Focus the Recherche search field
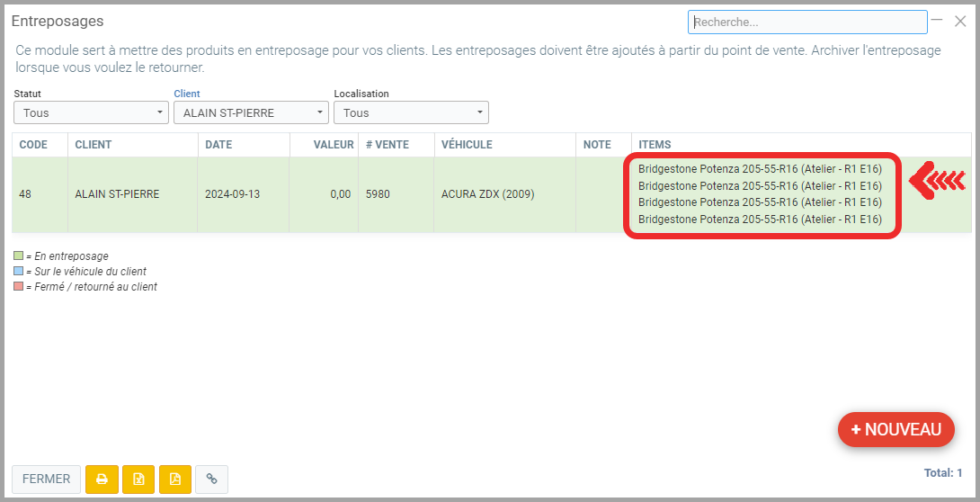Image resolution: width=980 pixels, height=502 pixels. (x=807, y=22)
